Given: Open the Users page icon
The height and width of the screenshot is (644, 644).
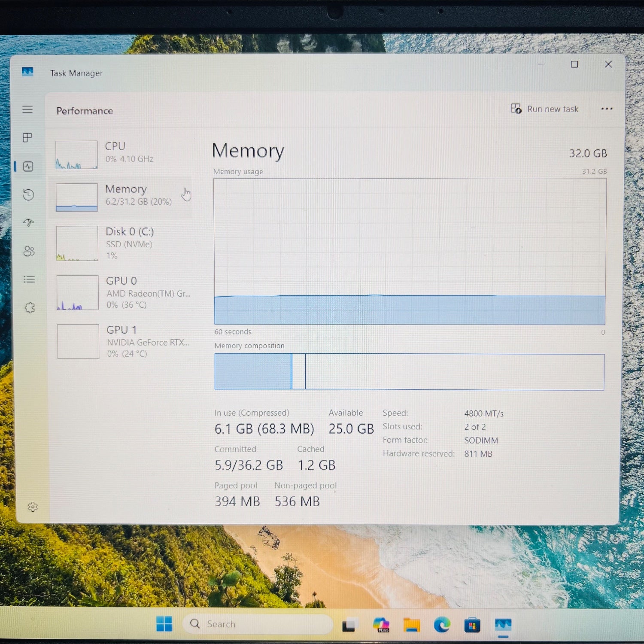Looking at the screenshot, I should click(x=29, y=251).
